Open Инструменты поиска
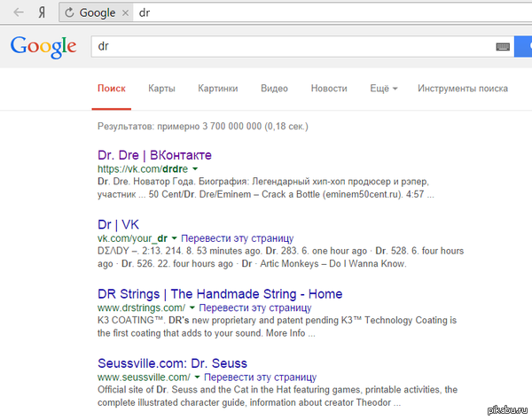Image resolution: width=532 pixels, height=420 pixels. tap(463, 89)
